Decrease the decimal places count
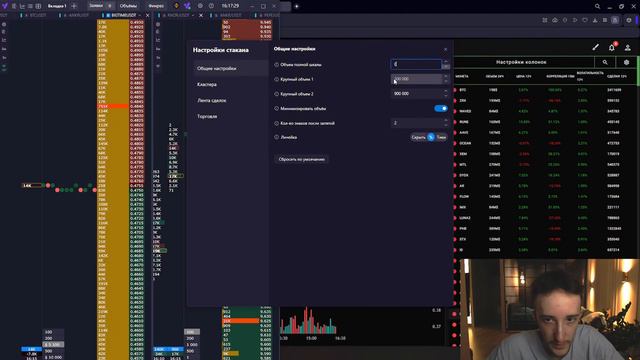The width and height of the screenshot is (640, 360). coord(446,125)
